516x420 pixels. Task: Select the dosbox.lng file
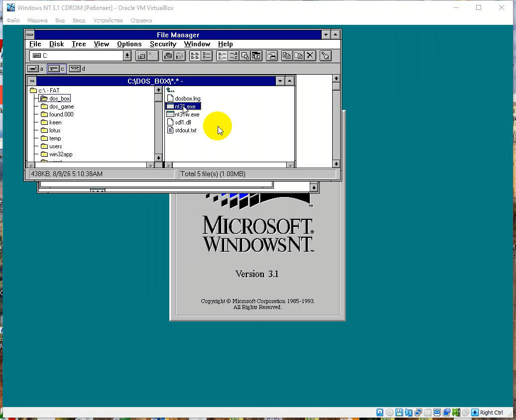184,99
